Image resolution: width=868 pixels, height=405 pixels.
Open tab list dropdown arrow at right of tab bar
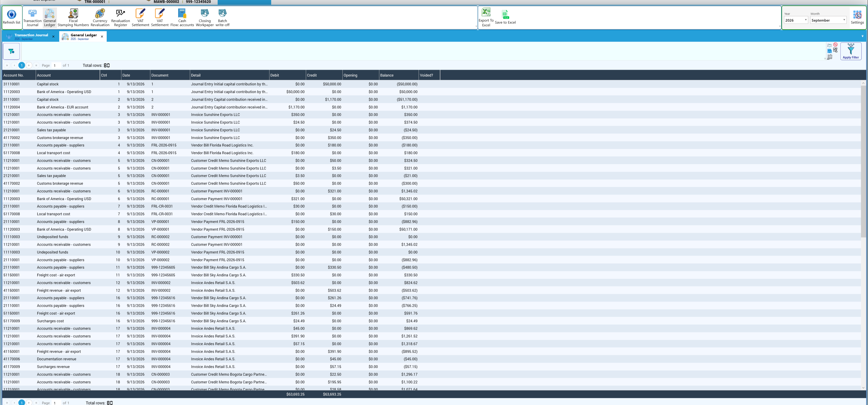tap(863, 36)
